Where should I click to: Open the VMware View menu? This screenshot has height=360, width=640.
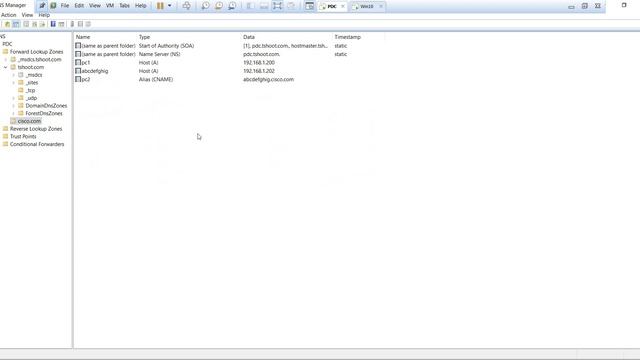95,6
